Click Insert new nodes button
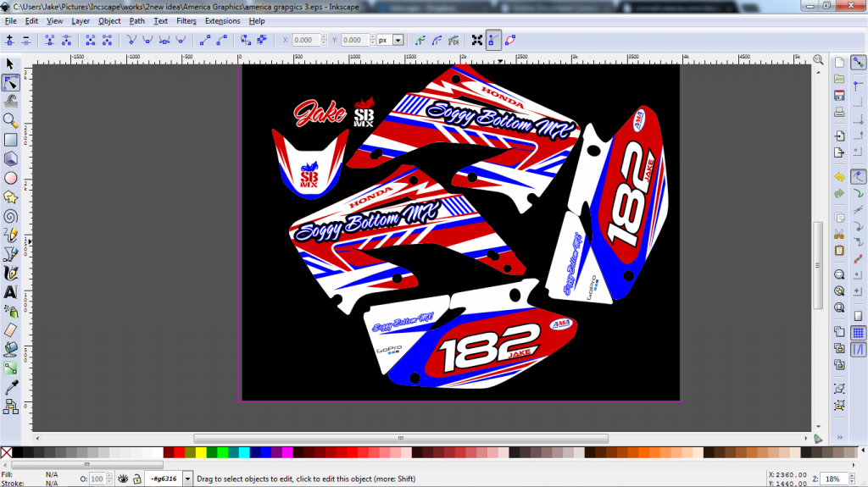This screenshot has width=868, height=487. (x=9, y=40)
